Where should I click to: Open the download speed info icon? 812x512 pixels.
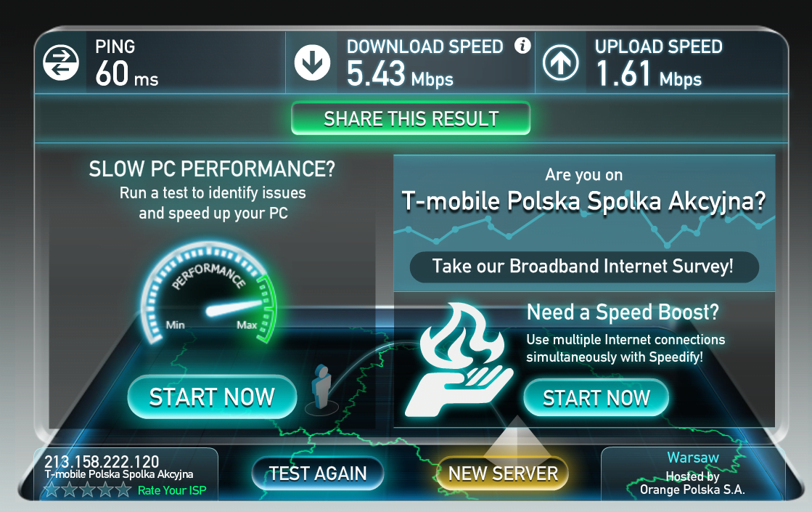(x=522, y=46)
